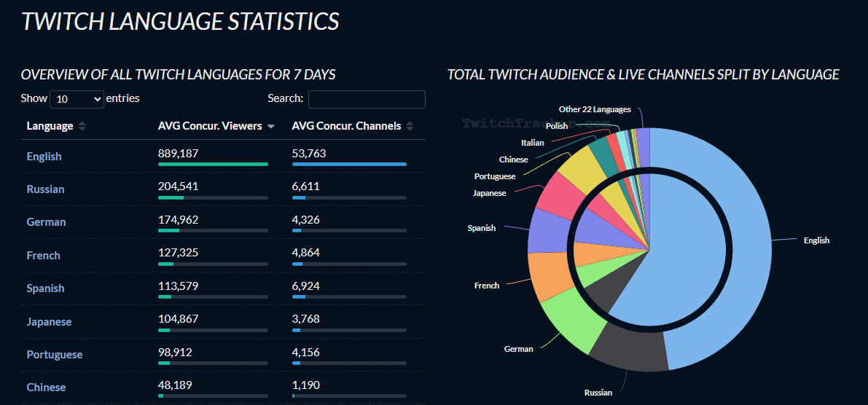Sort by AVG Concur. Viewers column header
The width and height of the screenshot is (868, 405).
click(x=216, y=126)
